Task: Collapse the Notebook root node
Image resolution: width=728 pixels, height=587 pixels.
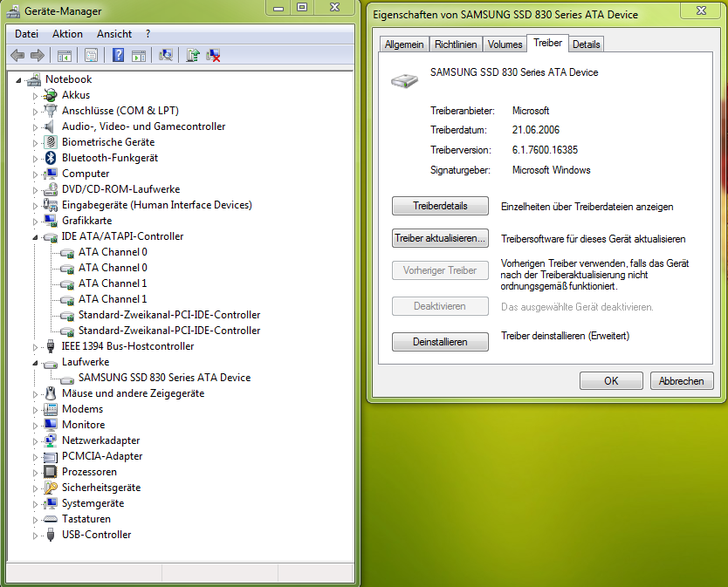Action: (18, 80)
